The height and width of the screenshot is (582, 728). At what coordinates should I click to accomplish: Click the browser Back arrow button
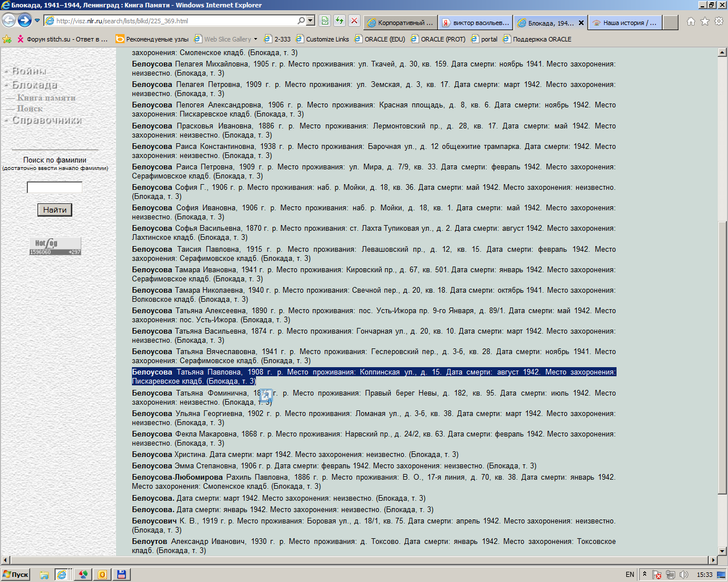coord(9,20)
